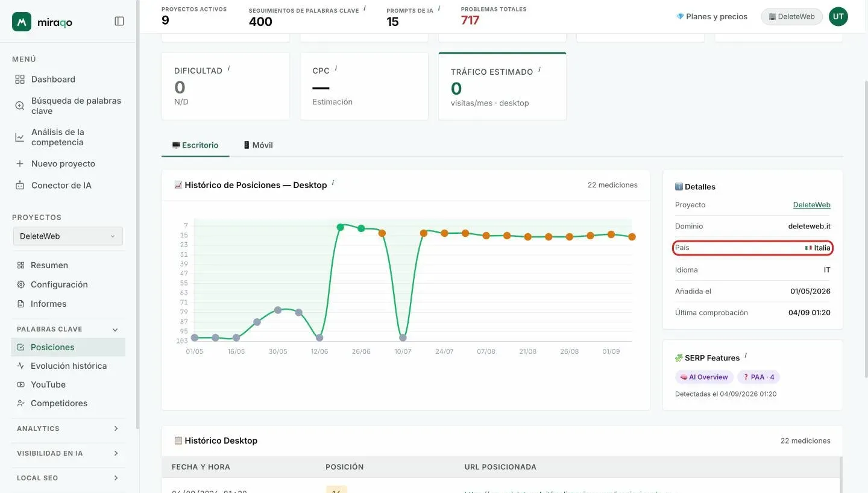Click the YouTube play icon
Image resolution: width=868 pixels, height=493 pixels.
coord(20,385)
